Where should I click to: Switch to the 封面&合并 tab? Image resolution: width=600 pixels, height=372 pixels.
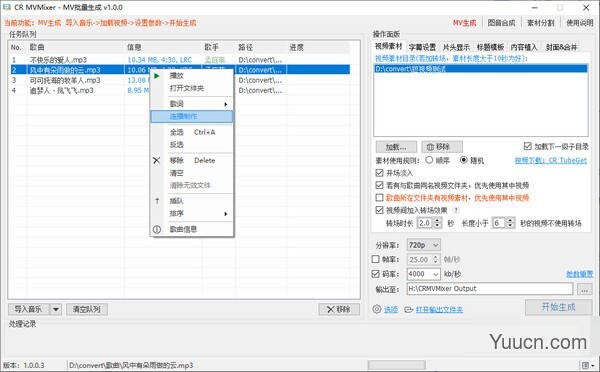(561, 47)
